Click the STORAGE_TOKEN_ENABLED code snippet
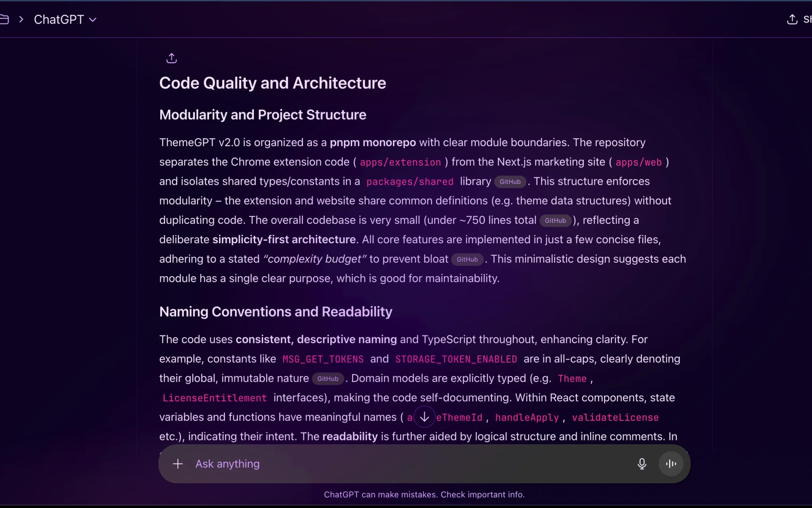 coord(456,359)
